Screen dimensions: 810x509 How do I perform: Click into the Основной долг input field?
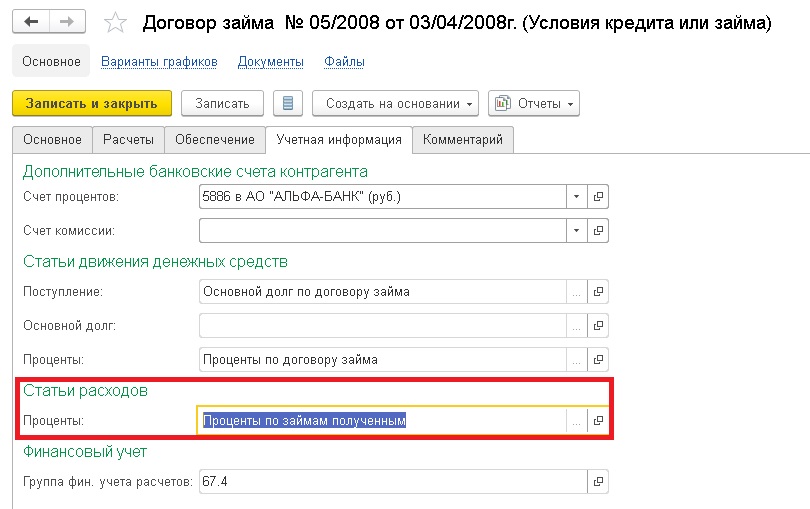(x=382, y=326)
